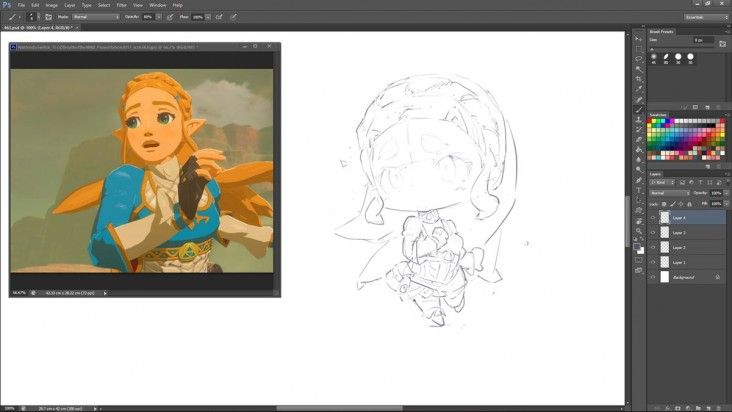Select the Zoom tool
The width and height of the screenshot is (732, 412).
point(638,230)
